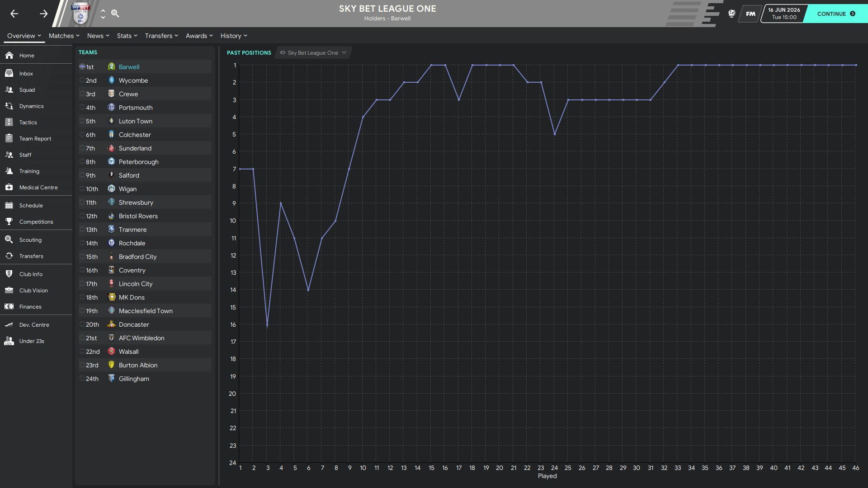Click the Holders - Barwell subtitle
The width and height of the screenshot is (868, 488).
(x=387, y=19)
